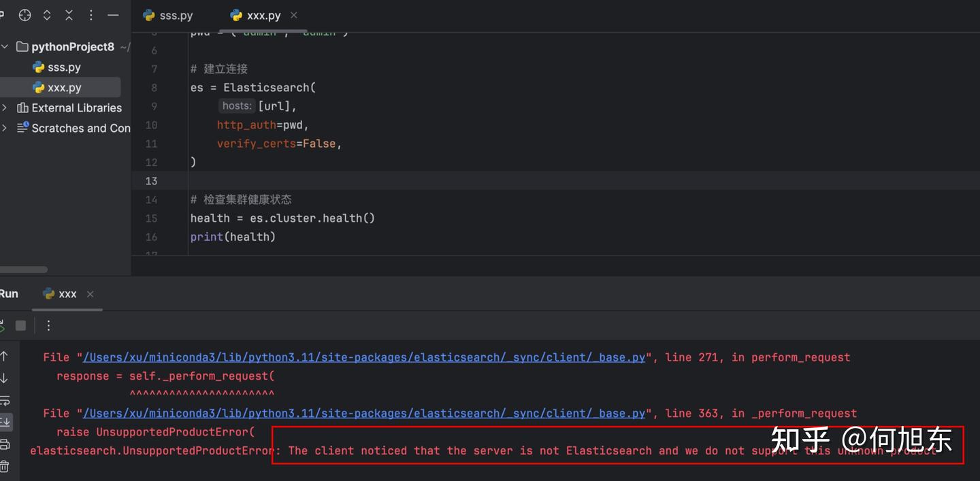Click the 'elasticsearch.UnsupportedProductError' text in console

pos(152,451)
